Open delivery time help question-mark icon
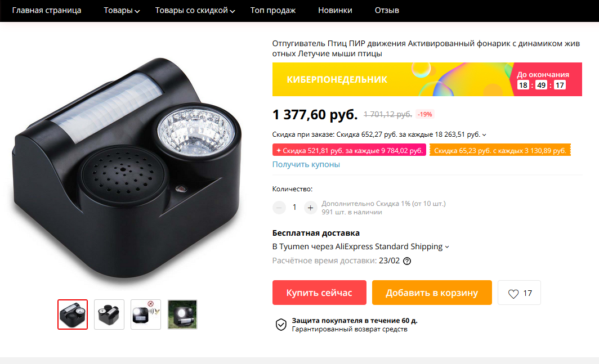This screenshot has height=364, width=599. 407,261
